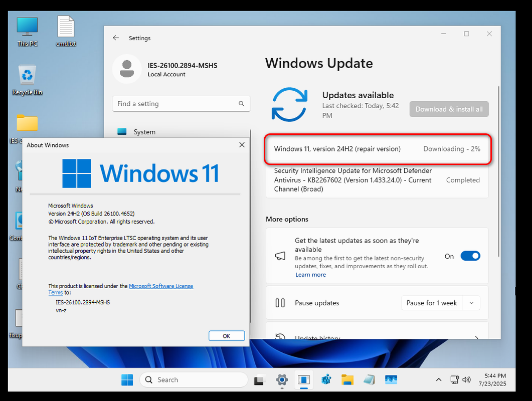This screenshot has height=401, width=532.
Task: Open cmd.txt file on desktop
Action: [66, 31]
